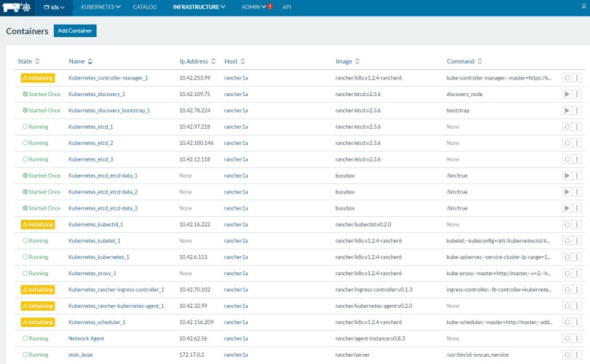
Task: Open the Kubernetes menu
Action: point(101,7)
